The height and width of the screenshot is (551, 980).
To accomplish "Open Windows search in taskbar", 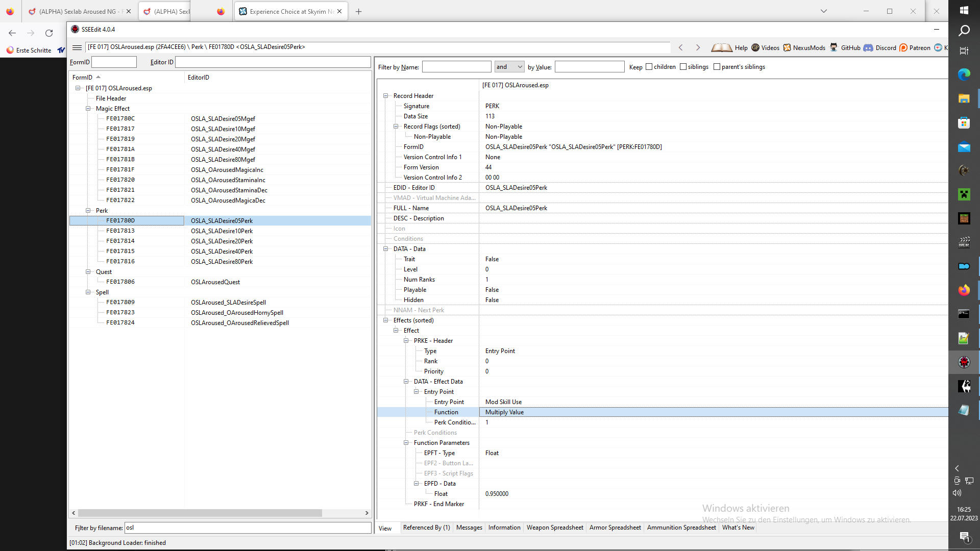I will [x=964, y=31].
